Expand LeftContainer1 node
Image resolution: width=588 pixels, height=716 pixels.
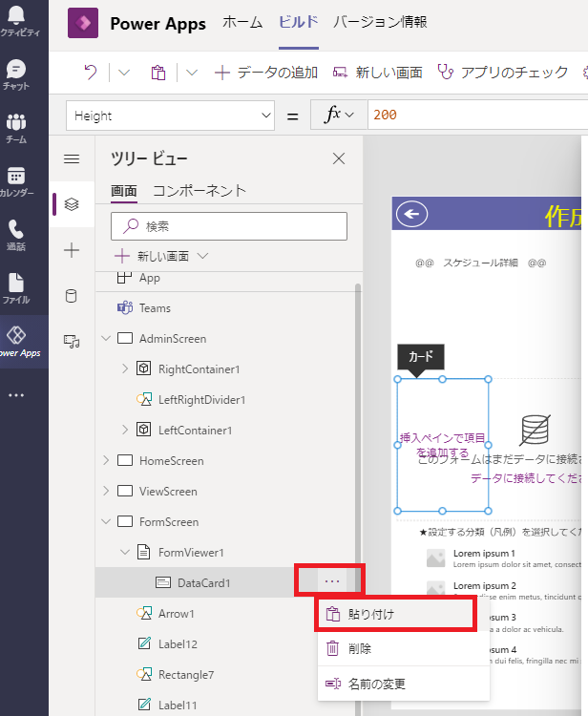(x=125, y=430)
